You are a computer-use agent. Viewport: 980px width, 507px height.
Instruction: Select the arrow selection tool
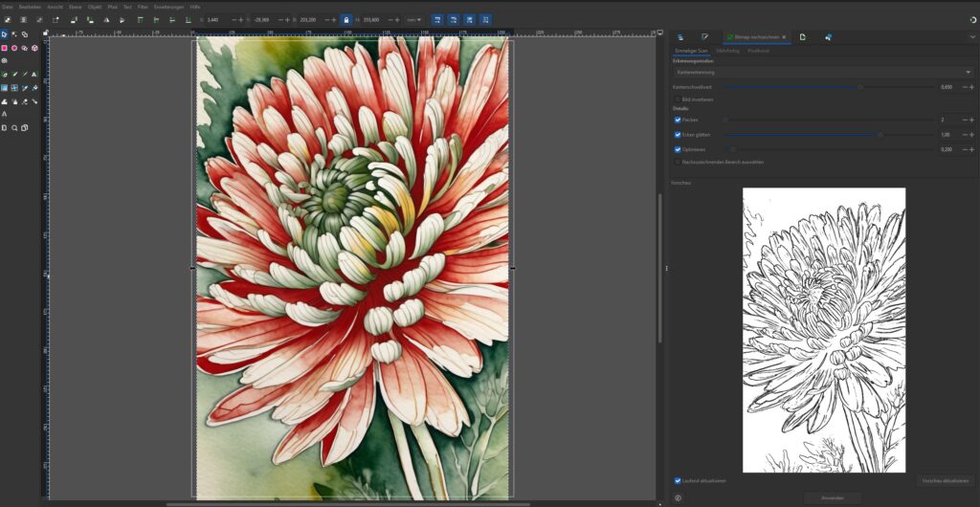click(5, 34)
